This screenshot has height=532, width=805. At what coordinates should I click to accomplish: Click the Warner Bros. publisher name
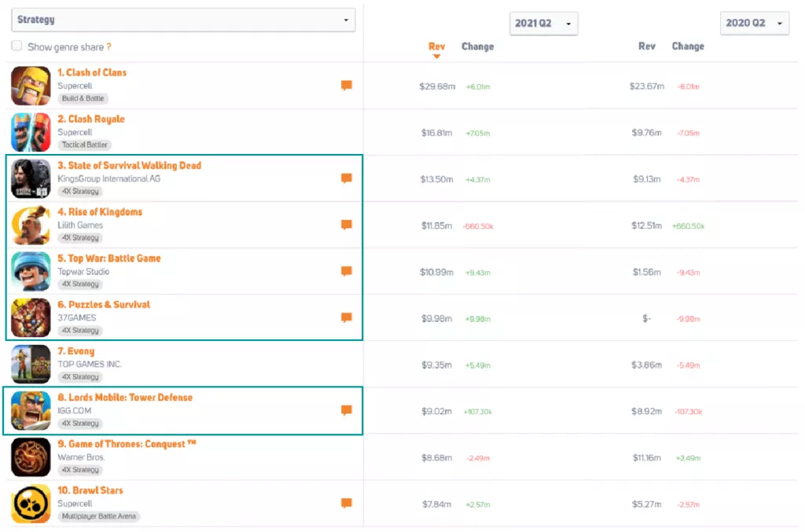(x=81, y=457)
